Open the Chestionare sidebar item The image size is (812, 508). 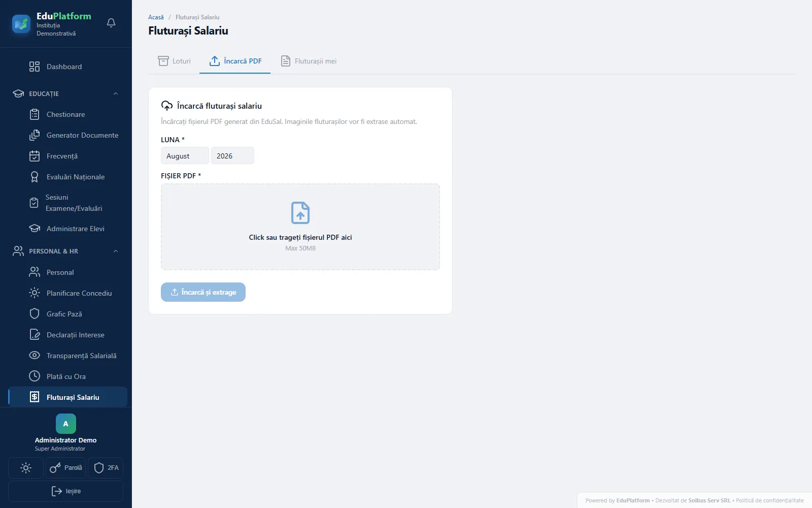67,114
